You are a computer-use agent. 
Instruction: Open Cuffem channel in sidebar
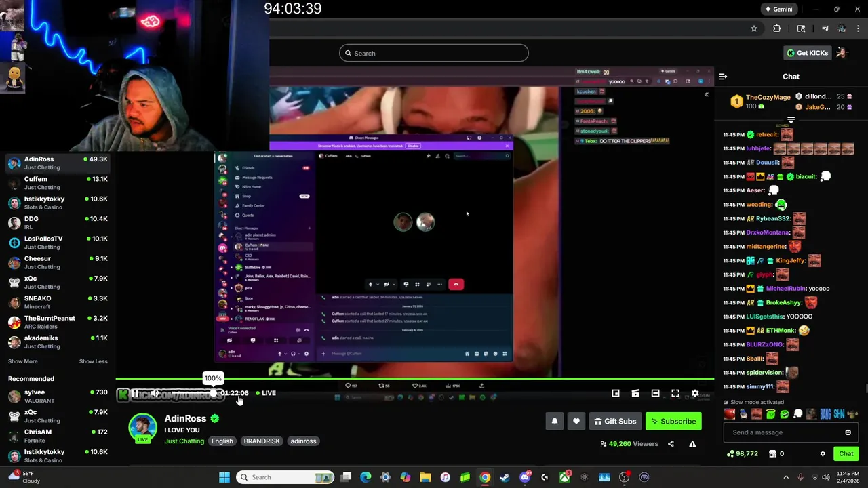[x=58, y=183]
